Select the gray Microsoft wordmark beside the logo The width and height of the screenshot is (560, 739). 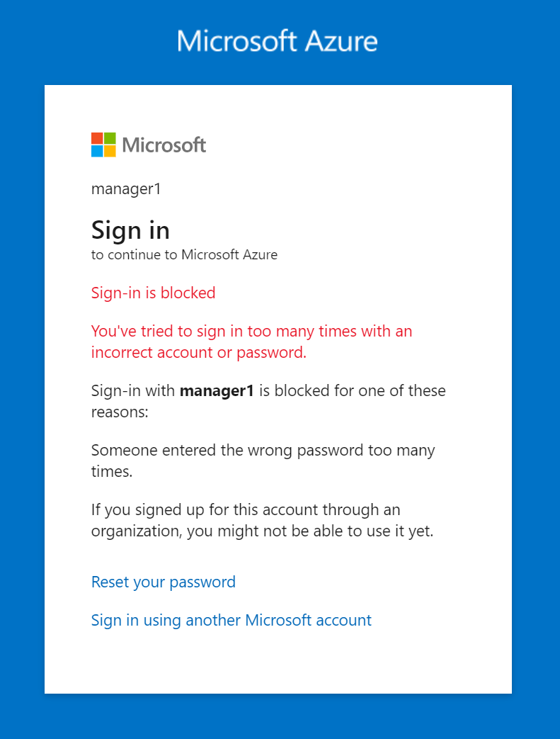tap(164, 145)
